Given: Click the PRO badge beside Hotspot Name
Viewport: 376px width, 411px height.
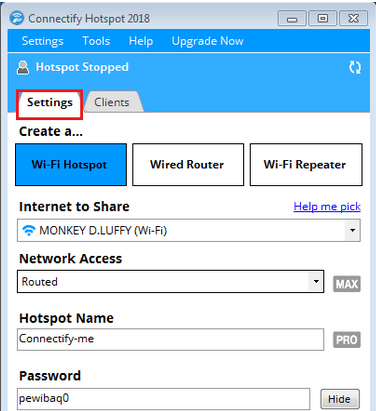Looking at the screenshot, I should point(347,340).
